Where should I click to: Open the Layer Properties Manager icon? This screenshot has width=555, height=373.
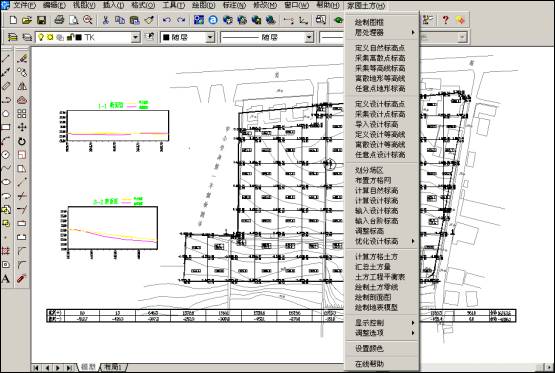[x=12, y=37]
